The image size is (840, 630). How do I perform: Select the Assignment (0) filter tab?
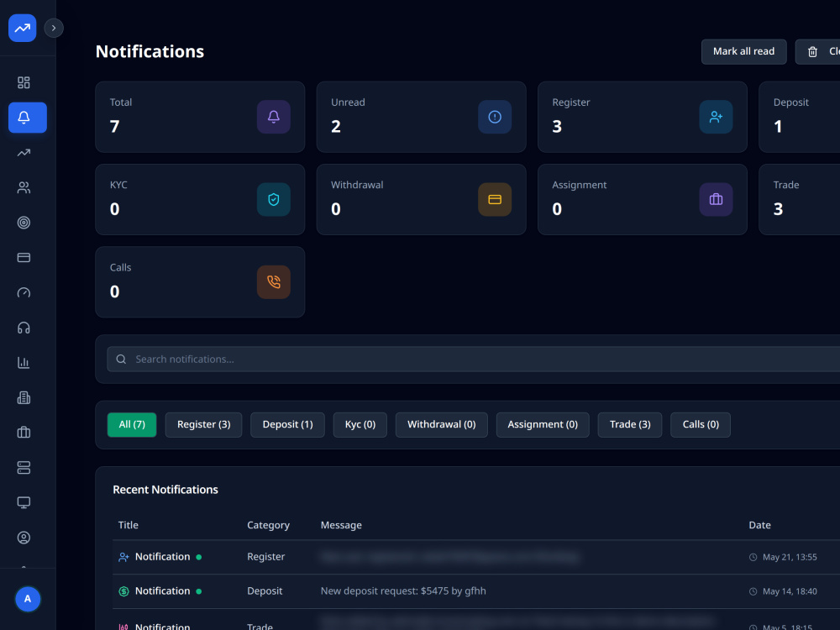coord(543,425)
